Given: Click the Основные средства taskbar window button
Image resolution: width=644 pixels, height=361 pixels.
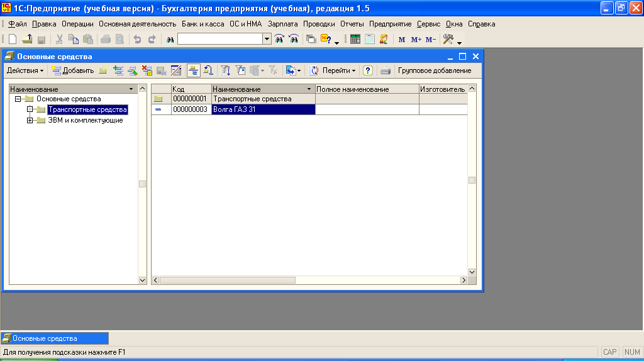Looking at the screenshot, I should tap(55, 338).
